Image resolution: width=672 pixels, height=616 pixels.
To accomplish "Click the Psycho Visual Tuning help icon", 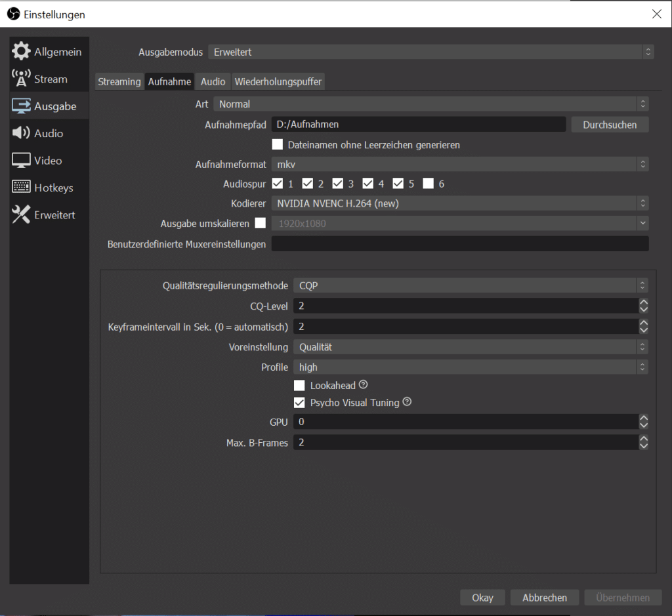I will point(407,402).
